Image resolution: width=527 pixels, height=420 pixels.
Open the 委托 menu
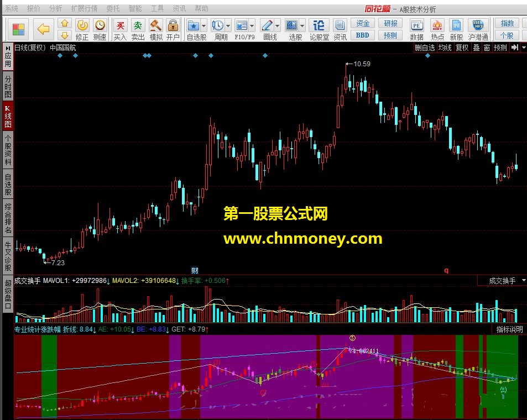pyautogui.click(x=113, y=8)
